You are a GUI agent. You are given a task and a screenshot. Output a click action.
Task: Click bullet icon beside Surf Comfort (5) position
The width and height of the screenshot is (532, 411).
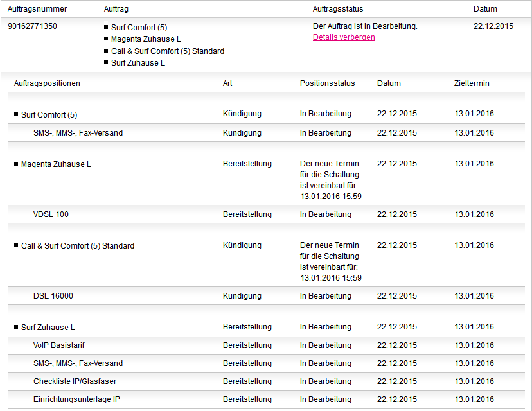(x=16, y=114)
